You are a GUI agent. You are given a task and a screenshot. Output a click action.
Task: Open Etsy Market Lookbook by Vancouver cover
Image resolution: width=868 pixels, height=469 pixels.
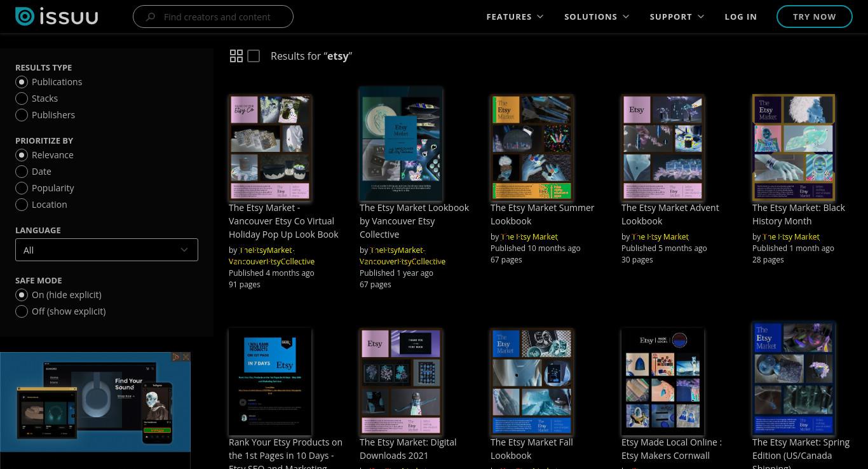coord(401,144)
